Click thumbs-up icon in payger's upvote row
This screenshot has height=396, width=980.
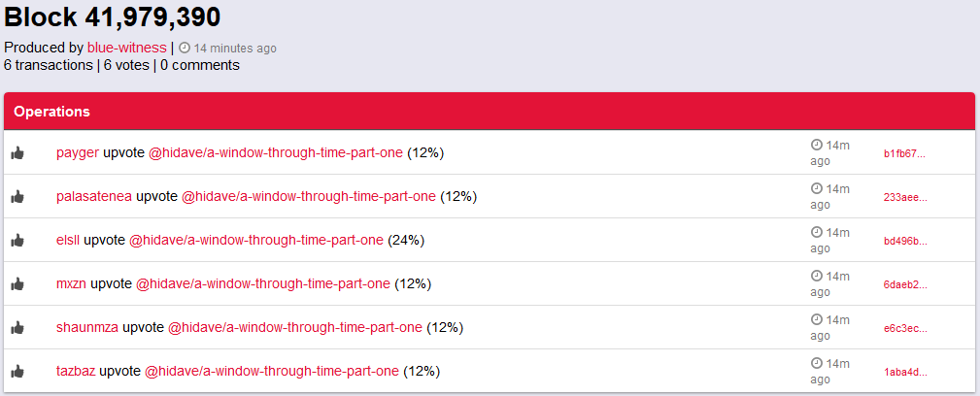click(x=17, y=152)
